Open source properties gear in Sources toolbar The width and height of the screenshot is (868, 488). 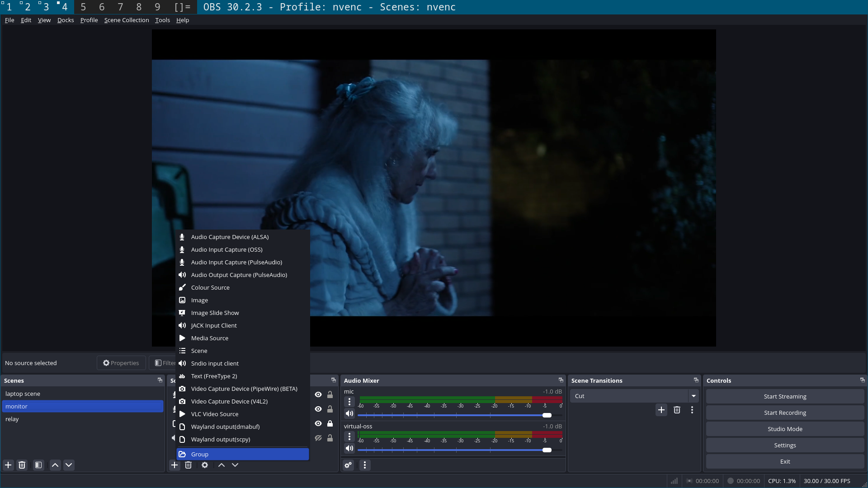pyautogui.click(x=205, y=465)
